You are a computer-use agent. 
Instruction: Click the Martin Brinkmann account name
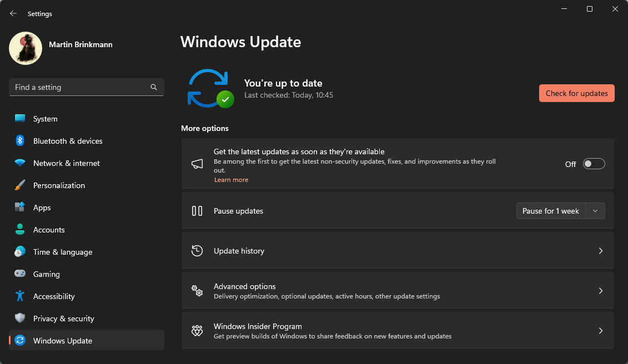coord(81,44)
